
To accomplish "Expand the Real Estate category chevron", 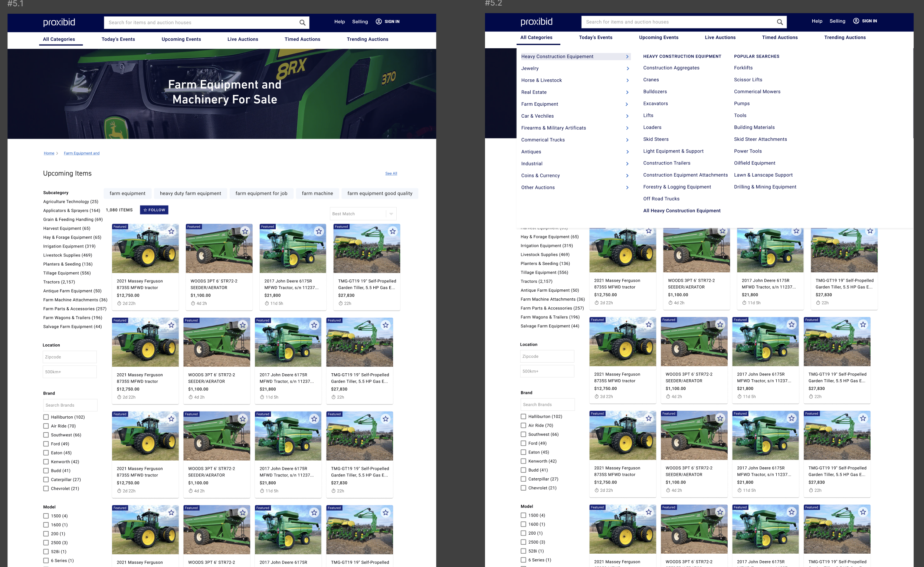I will click(628, 92).
